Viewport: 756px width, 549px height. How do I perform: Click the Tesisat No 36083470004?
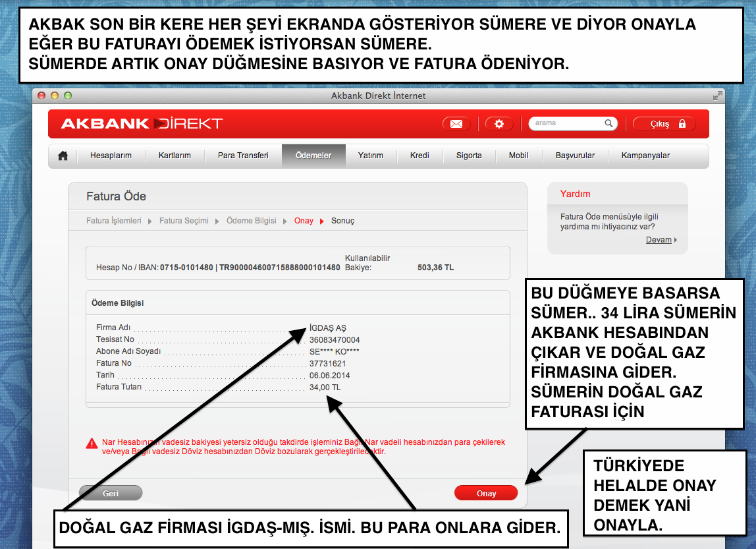tap(335, 339)
